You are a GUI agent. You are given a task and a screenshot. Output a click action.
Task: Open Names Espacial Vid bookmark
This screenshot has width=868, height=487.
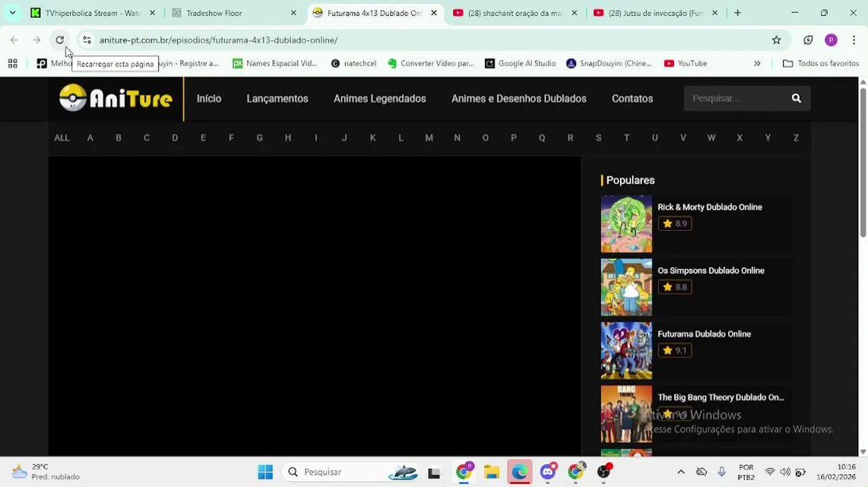click(x=274, y=64)
